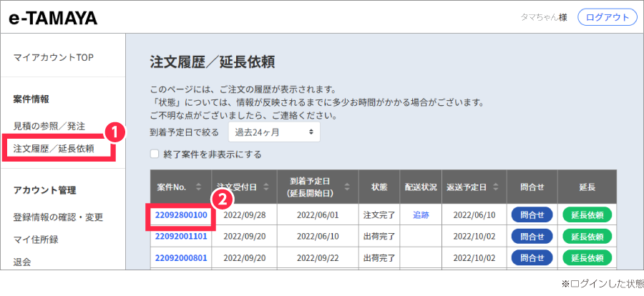
Task: Click 延長依頼 button for order 22092000801
Action: [587, 258]
